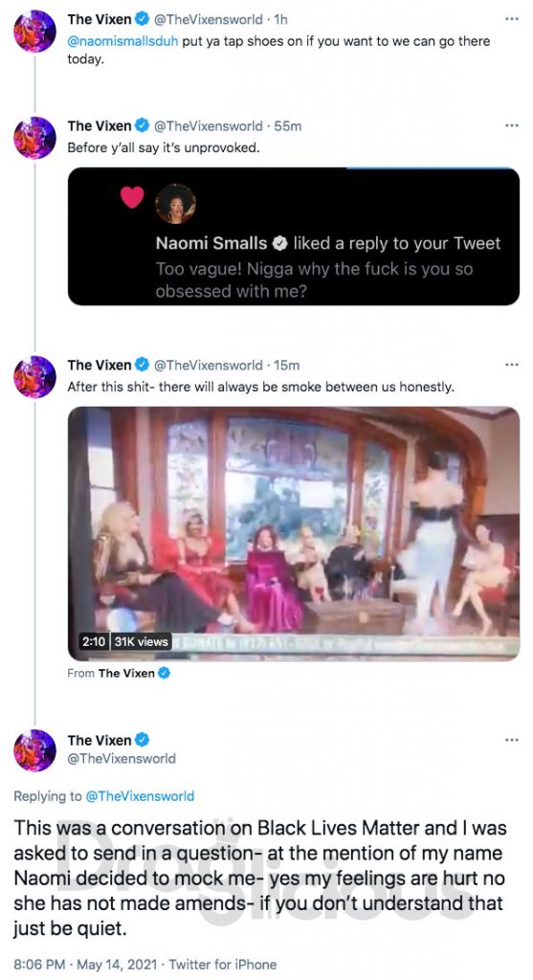The image size is (533, 980).
Task: Click From The Vixen attribution below the video
Action: [119, 673]
